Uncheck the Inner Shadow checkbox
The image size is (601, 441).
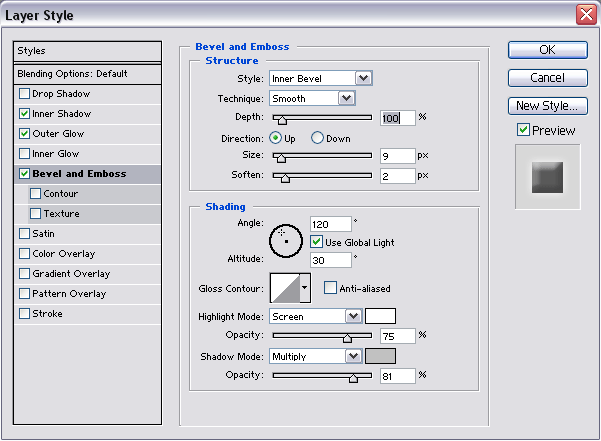24,113
